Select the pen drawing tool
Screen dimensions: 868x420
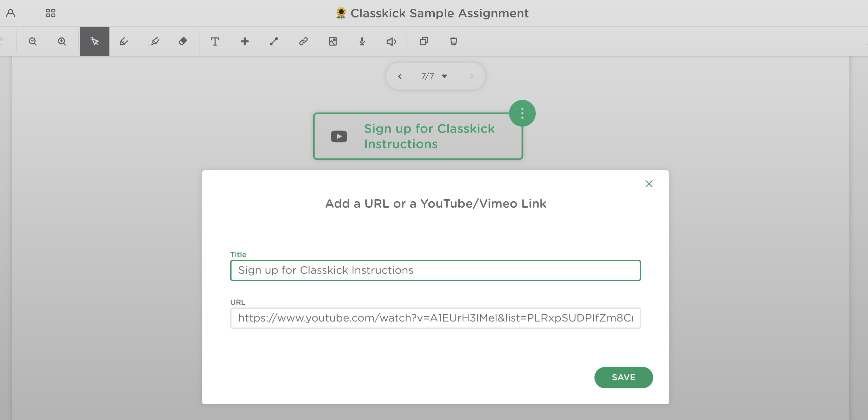(x=124, y=41)
